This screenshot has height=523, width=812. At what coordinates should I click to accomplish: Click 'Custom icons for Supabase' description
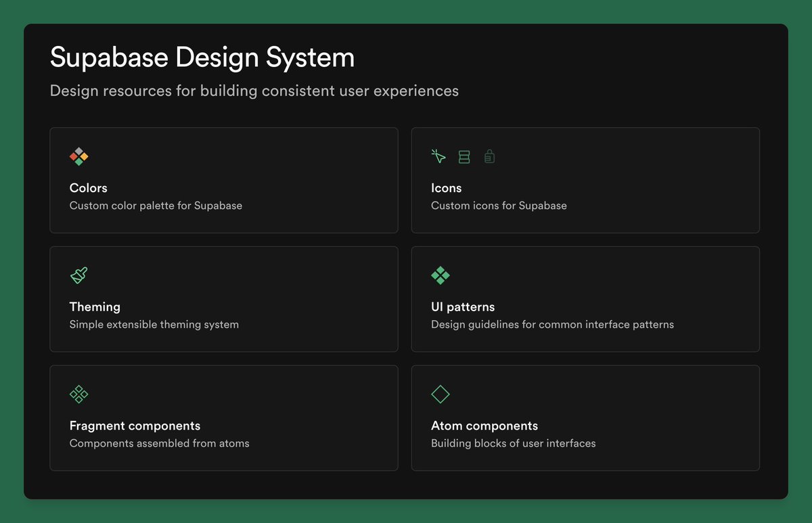pyautogui.click(x=499, y=206)
